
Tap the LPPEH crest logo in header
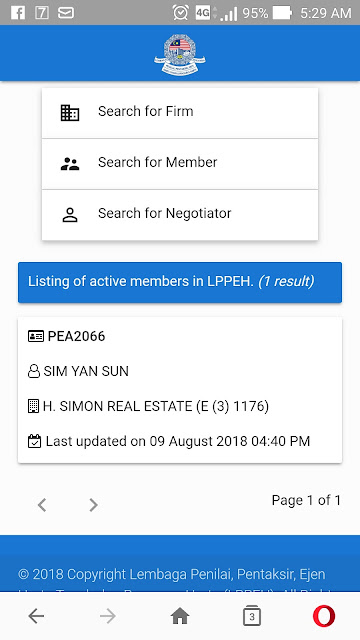coord(180,55)
